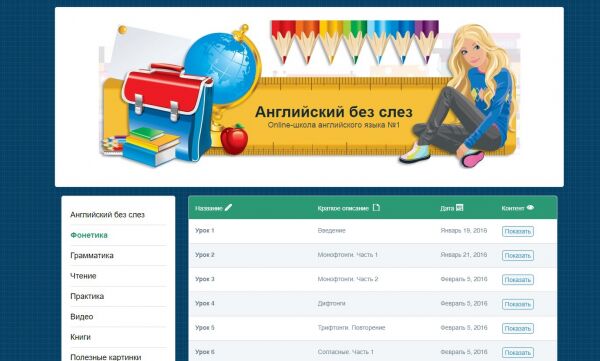Click the Урок 3 title cell
600x361 pixels.
tap(205, 279)
